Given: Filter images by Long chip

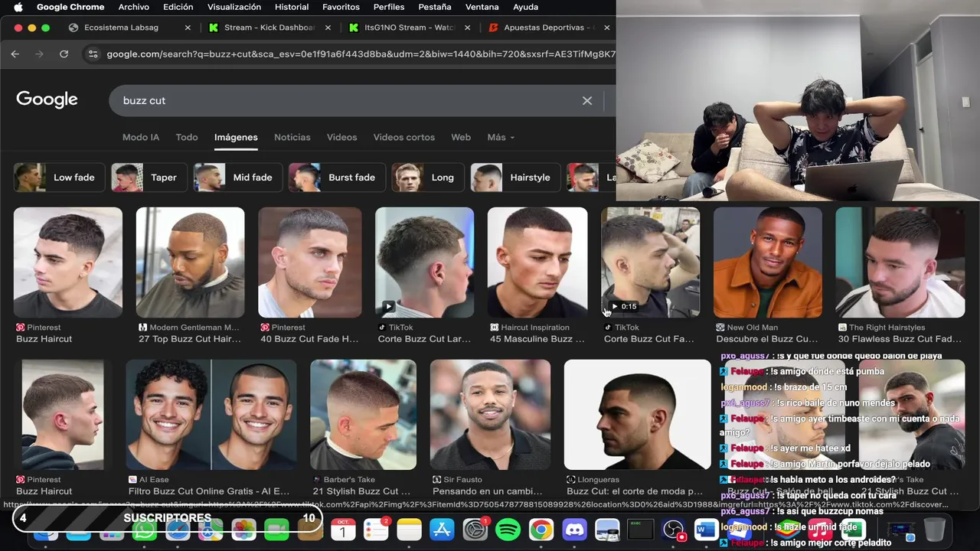Looking at the screenshot, I should [x=427, y=178].
